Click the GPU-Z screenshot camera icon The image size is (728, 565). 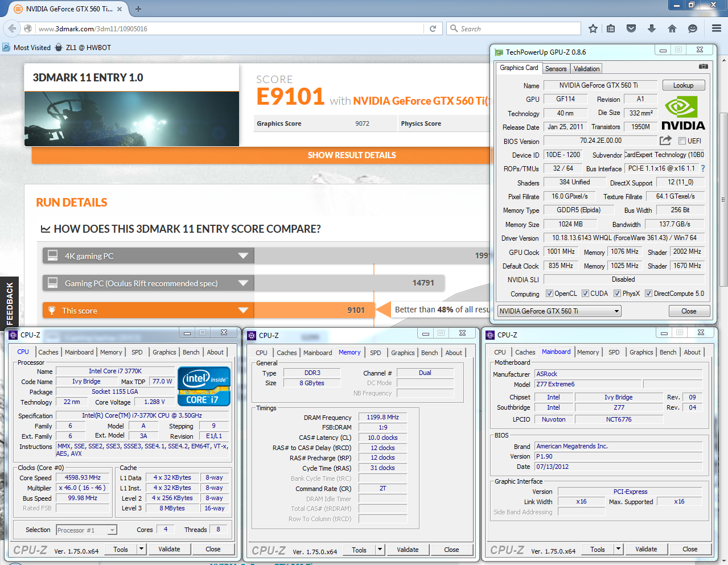tap(704, 67)
